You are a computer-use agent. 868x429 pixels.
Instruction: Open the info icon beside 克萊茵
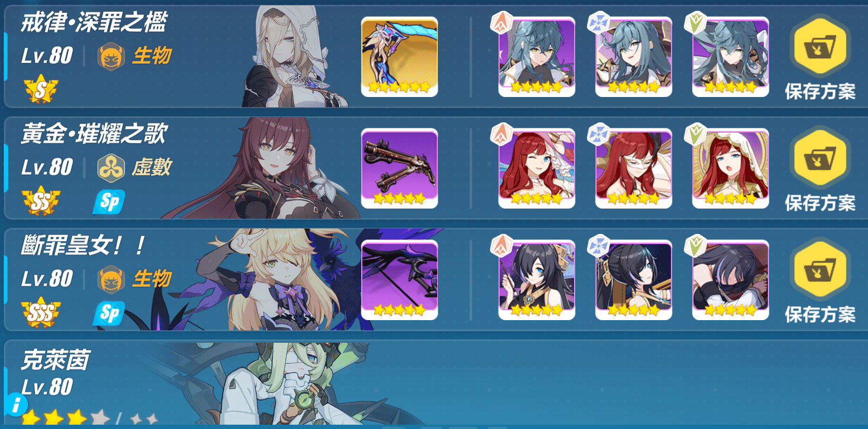(16, 404)
